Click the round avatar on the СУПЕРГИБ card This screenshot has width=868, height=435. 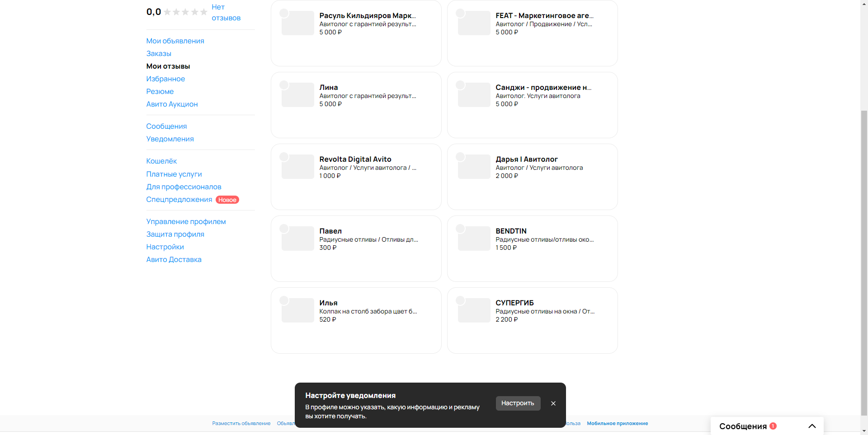point(460,300)
